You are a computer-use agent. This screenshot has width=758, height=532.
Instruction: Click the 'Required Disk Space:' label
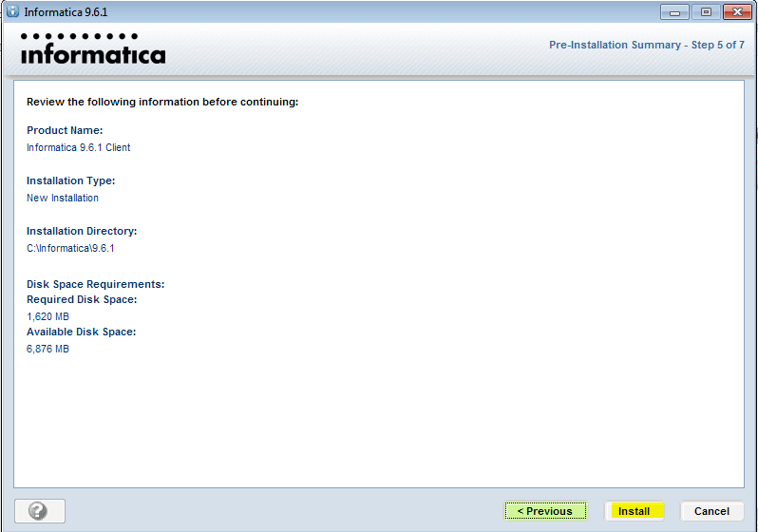pyautogui.click(x=82, y=299)
